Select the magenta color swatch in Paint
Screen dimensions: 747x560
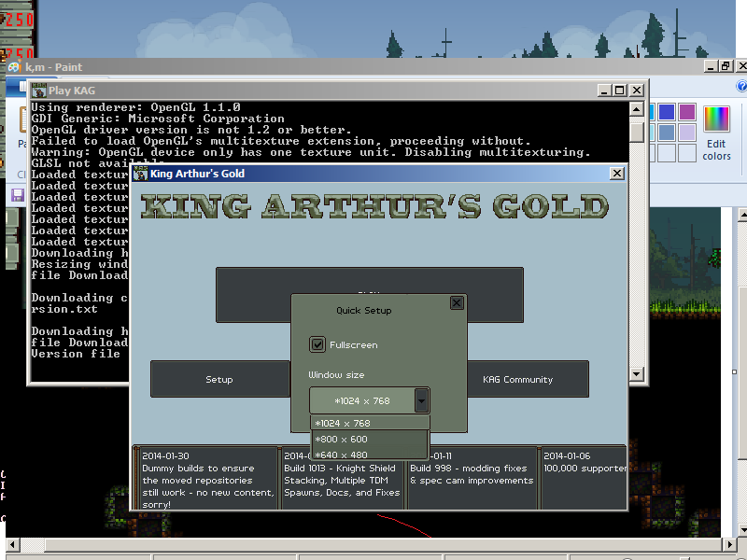coord(687,112)
